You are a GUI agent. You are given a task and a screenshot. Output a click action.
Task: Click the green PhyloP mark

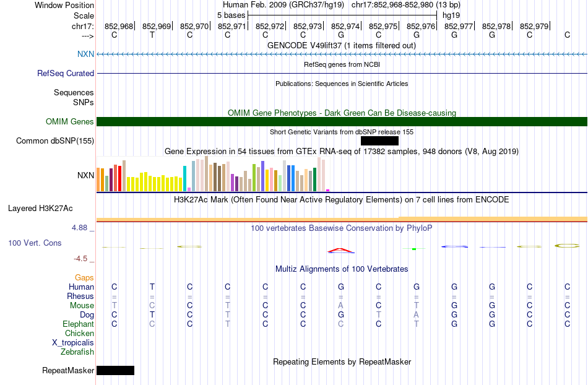tap(414, 249)
